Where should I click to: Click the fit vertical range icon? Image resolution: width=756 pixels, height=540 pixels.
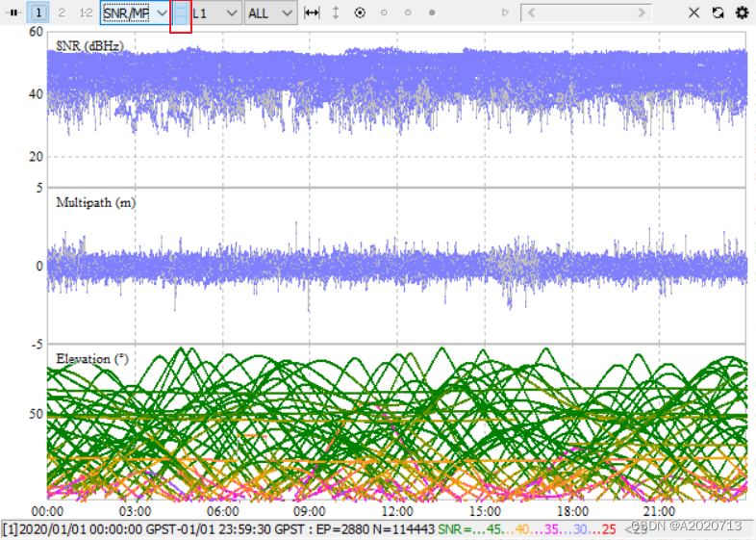pos(336,13)
